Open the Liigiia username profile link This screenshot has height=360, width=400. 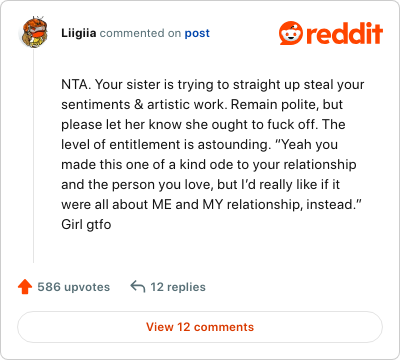point(79,33)
